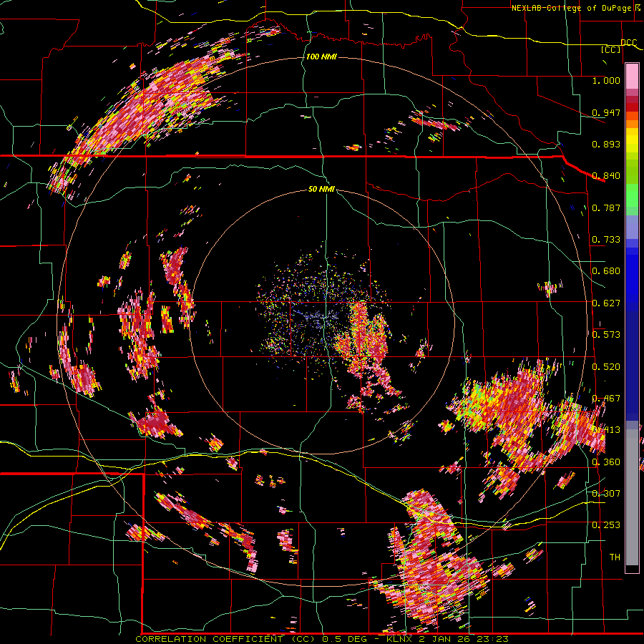Click the DCC label above the legend

(x=628, y=42)
